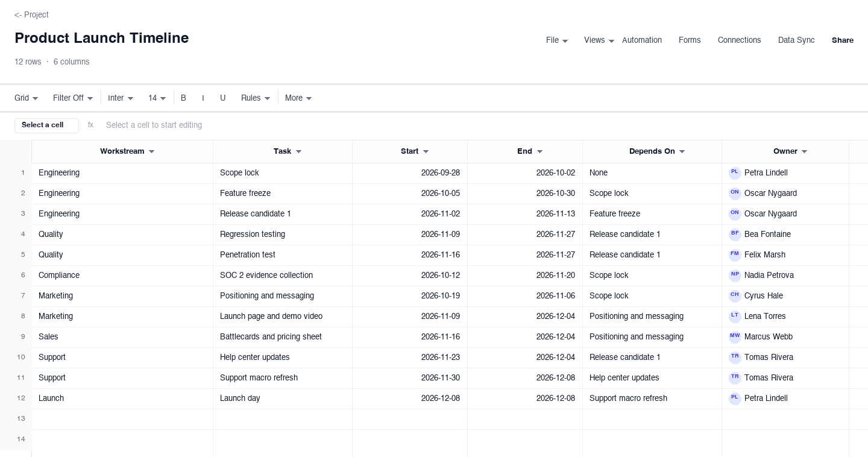868x457 pixels.
Task: Open the Views menu
Action: pyautogui.click(x=599, y=40)
